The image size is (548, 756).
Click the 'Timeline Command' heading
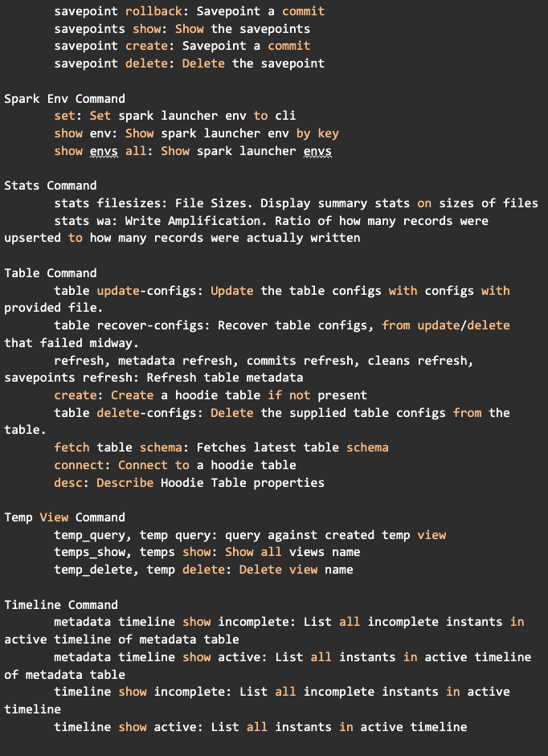pyautogui.click(x=61, y=605)
